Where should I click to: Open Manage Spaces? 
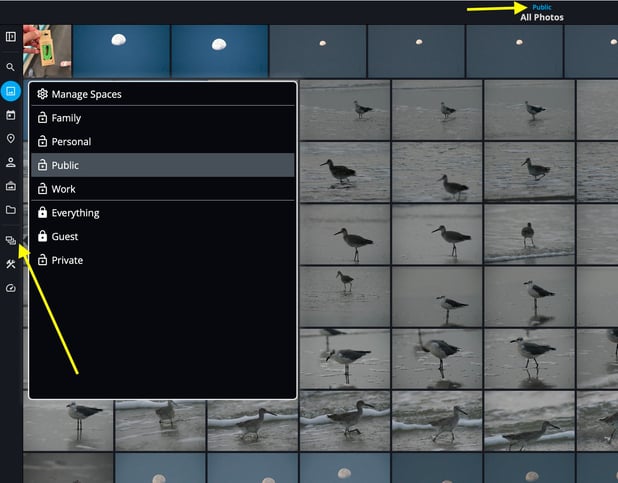click(85, 94)
